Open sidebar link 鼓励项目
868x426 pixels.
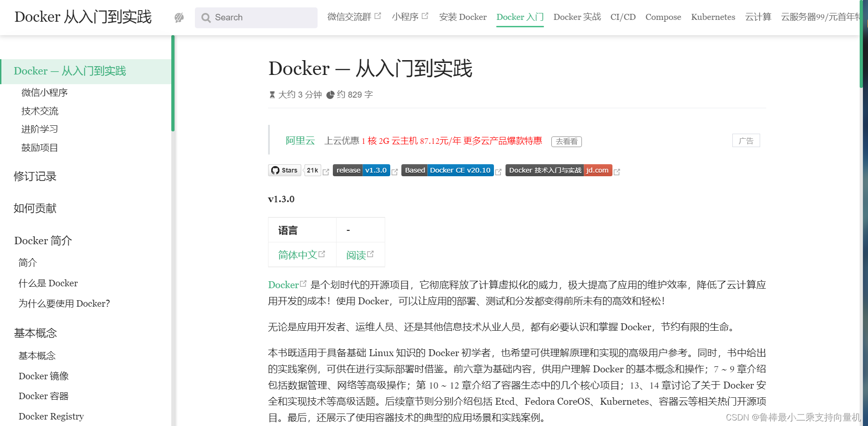pyautogui.click(x=40, y=148)
